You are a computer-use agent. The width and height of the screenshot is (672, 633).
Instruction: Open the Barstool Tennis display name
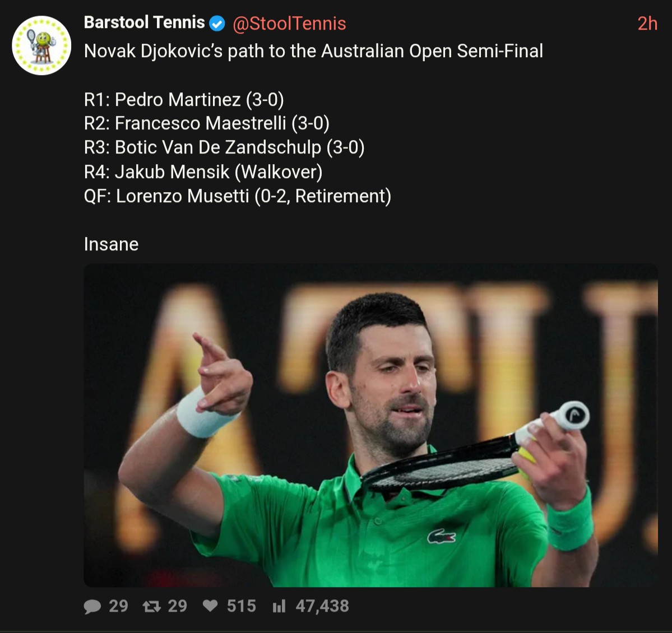(x=145, y=22)
